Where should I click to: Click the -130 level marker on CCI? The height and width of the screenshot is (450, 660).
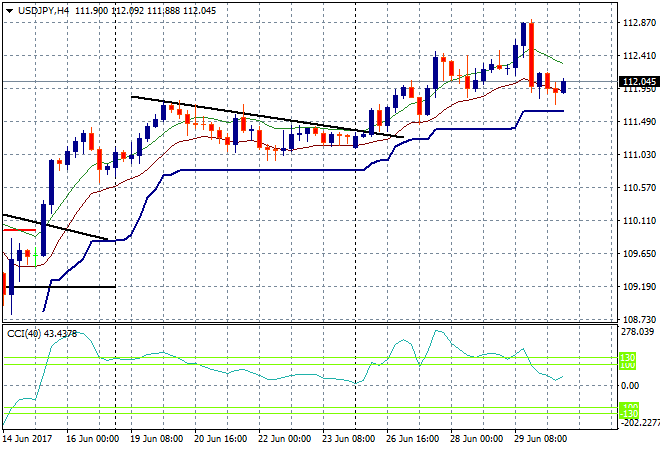click(x=628, y=414)
